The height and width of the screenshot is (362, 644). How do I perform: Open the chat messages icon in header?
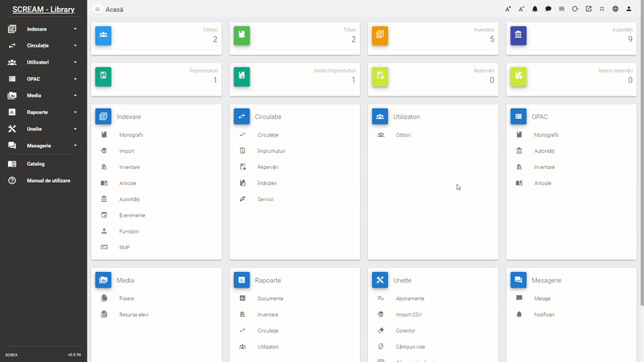[548, 9]
